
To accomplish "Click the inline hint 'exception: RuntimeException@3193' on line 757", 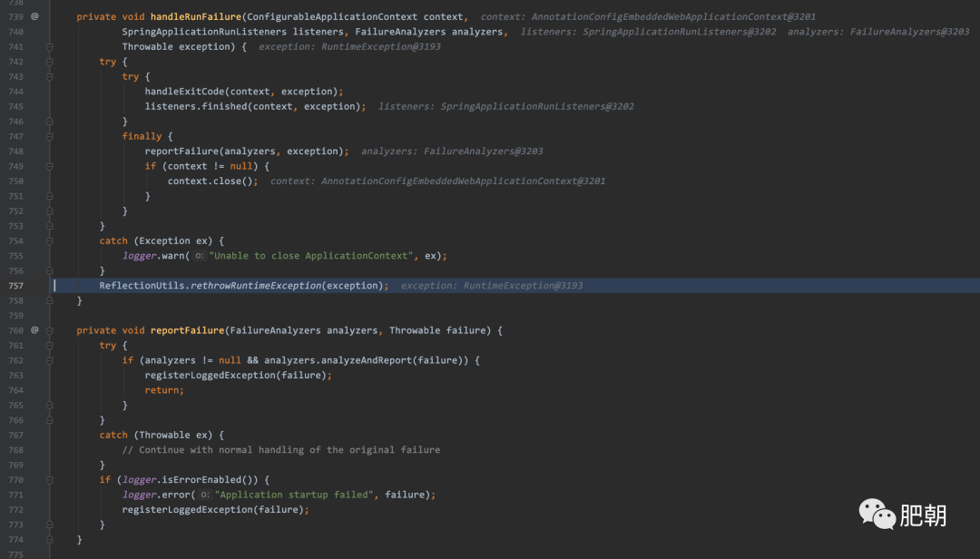I will (492, 286).
